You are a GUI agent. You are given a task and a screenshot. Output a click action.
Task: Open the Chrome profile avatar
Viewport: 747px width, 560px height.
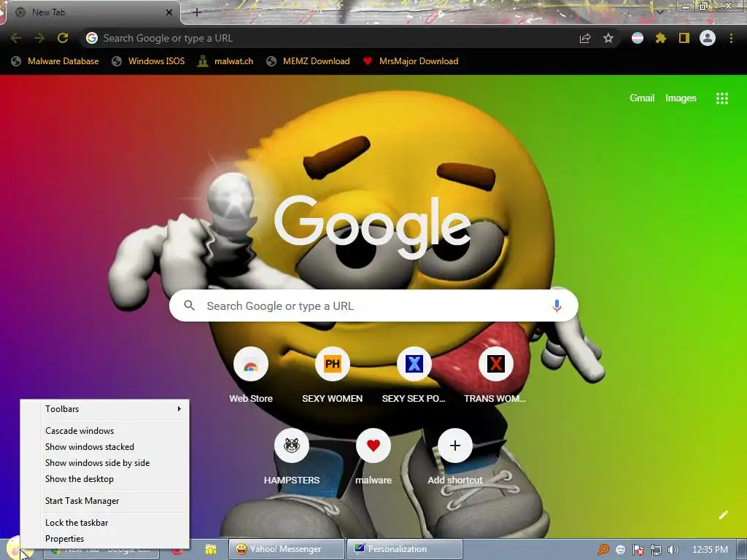pyautogui.click(x=708, y=38)
